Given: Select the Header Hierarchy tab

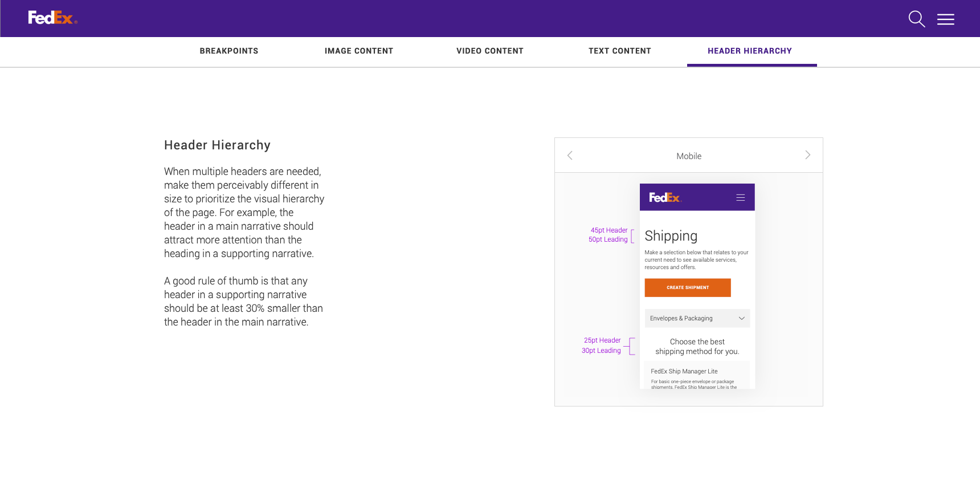Looking at the screenshot, I should coord(749,51).
